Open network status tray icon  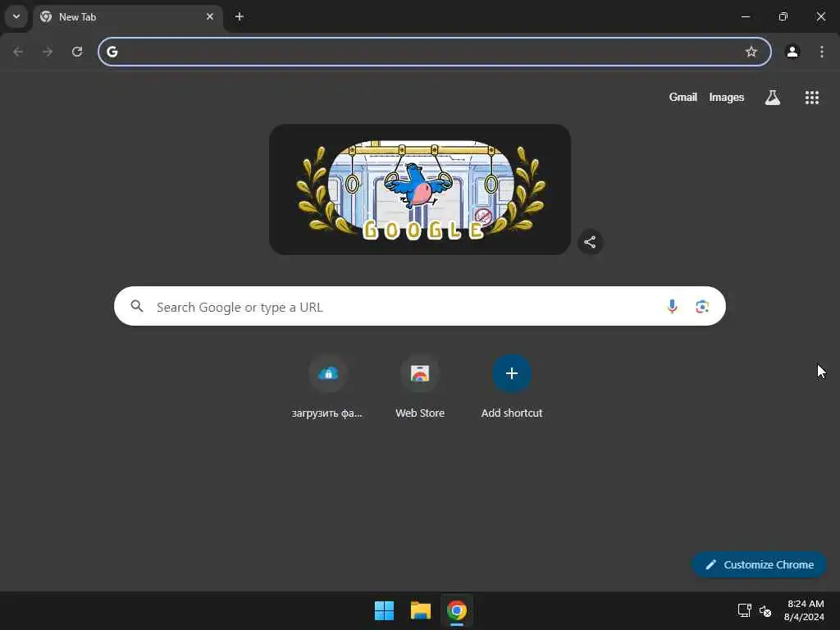[x=744, y=610]
